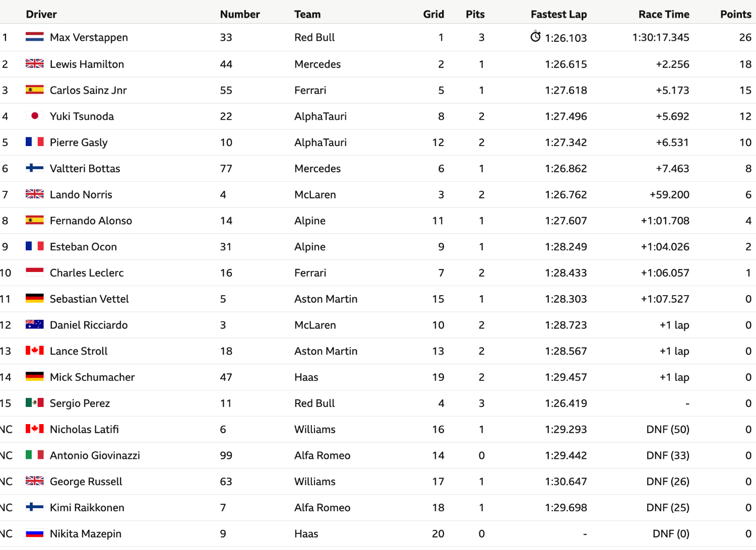Click the Netherlands flag beside Max Verstappen
756x550 pixels.
tap(35, 37)
